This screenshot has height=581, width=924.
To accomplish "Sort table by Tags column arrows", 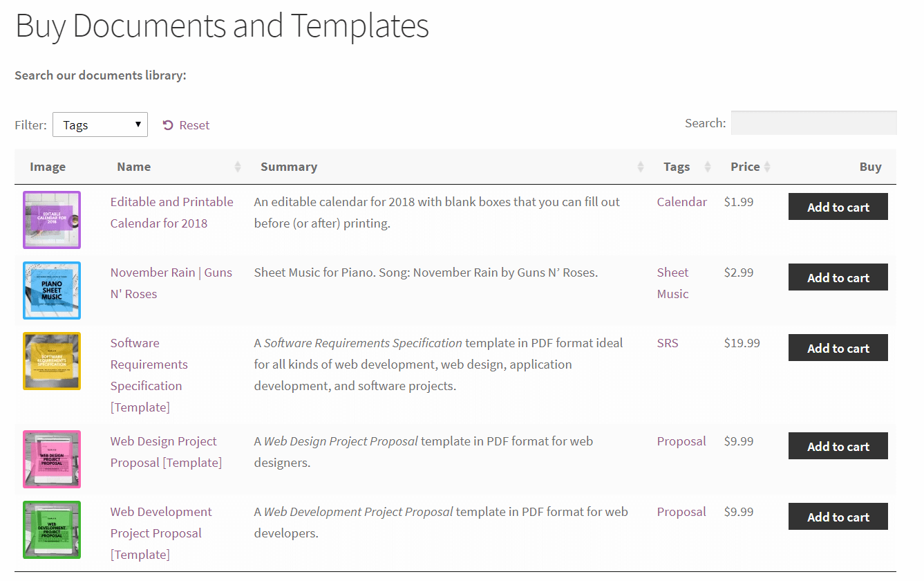I will coord(708,167).
